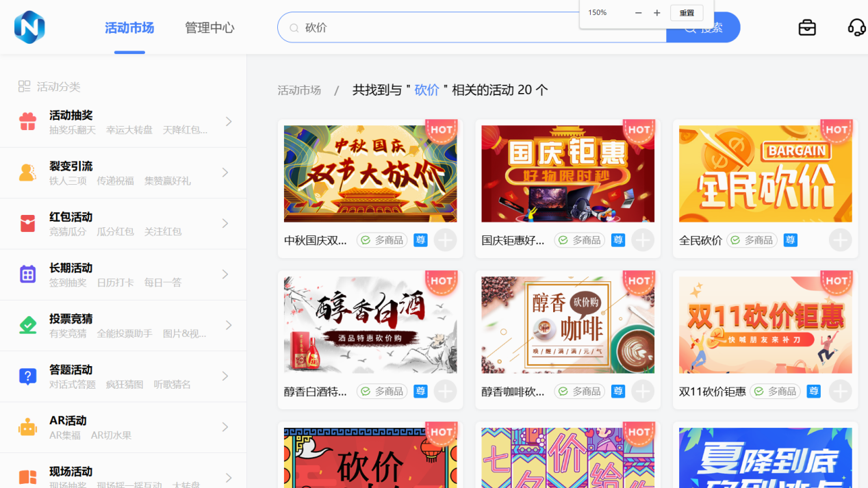Click the gift icon for 活动抽奖
Screen dimensions: 868x488
point(27,122)
